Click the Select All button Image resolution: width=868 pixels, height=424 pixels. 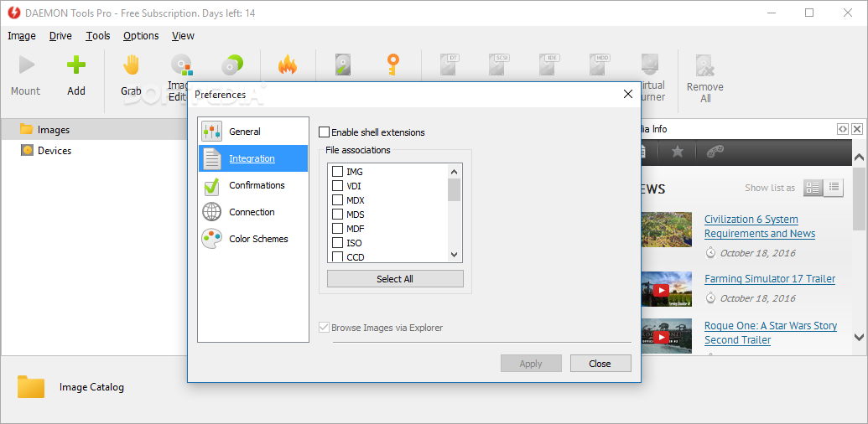click(x=395, y=279)
